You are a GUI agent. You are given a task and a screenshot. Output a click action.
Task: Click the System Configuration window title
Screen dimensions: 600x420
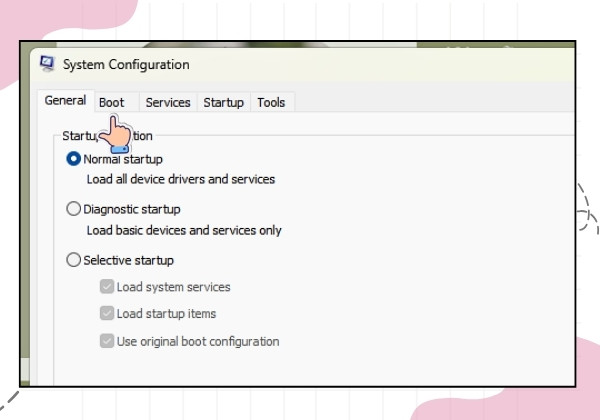(126, 65)
